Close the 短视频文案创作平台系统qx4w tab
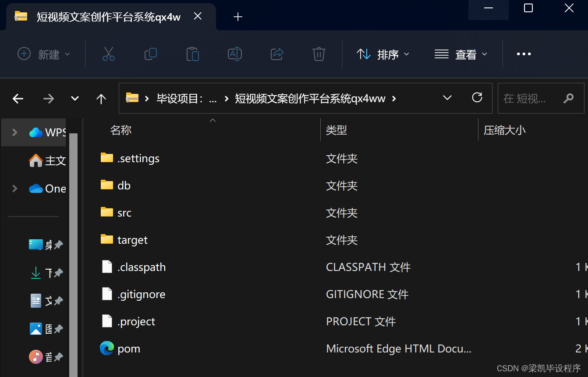 click(198, 16)
